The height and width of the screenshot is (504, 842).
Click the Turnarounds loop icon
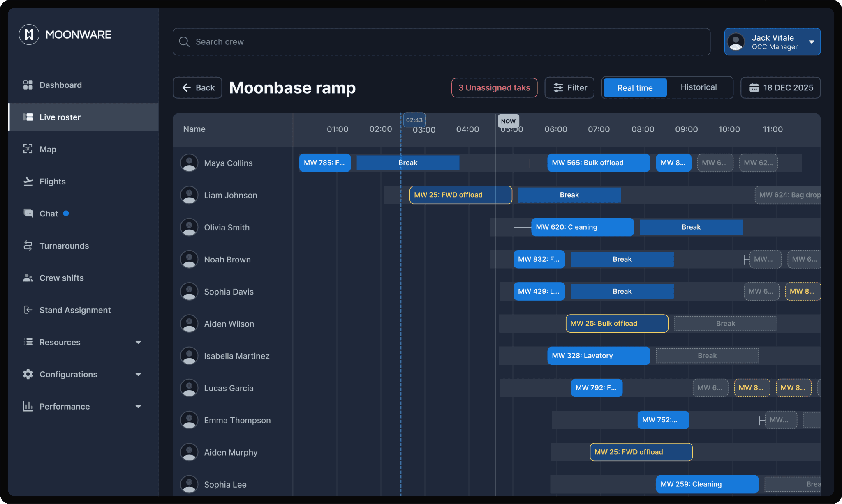coord(28,246)
